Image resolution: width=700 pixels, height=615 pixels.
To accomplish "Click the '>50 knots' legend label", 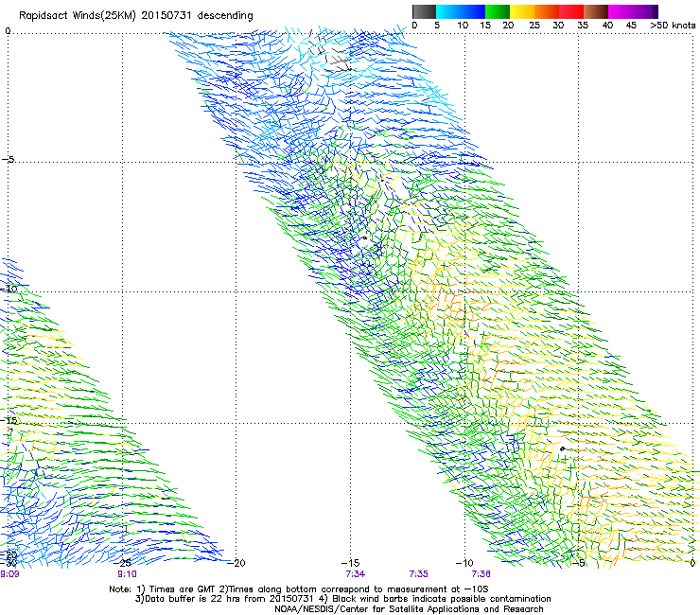I will [x=673, y=26].
